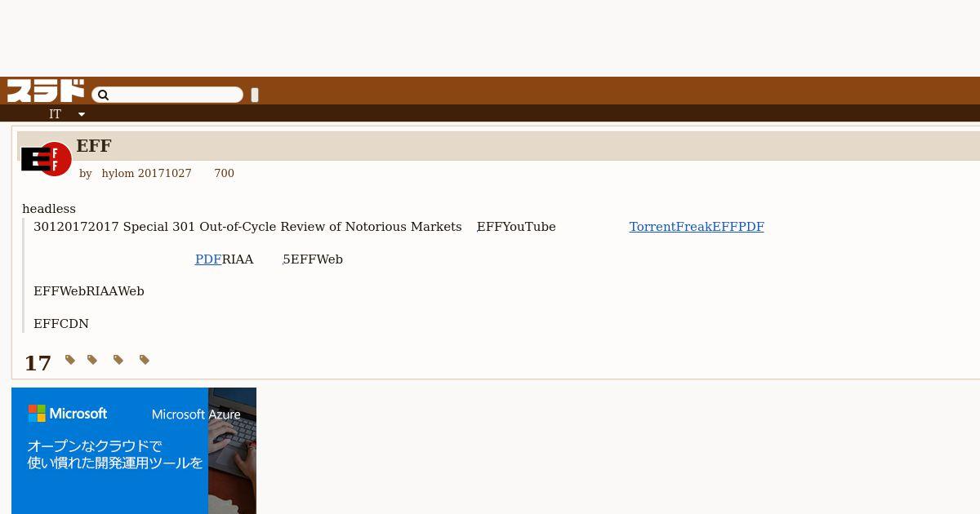Viewport: 980px width, 514px height.
Task: Click the Microsoft four-color logo in ad
Action: pyautogui.click(x=37, y=414)
